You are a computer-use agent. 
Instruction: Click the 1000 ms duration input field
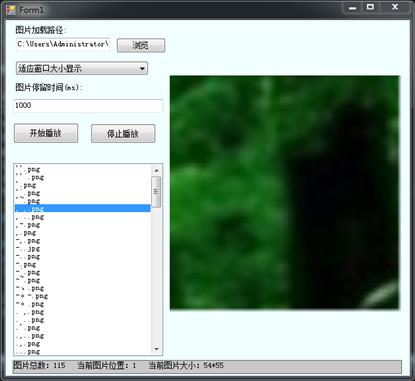pyautogui.click(x=88, y=106)
